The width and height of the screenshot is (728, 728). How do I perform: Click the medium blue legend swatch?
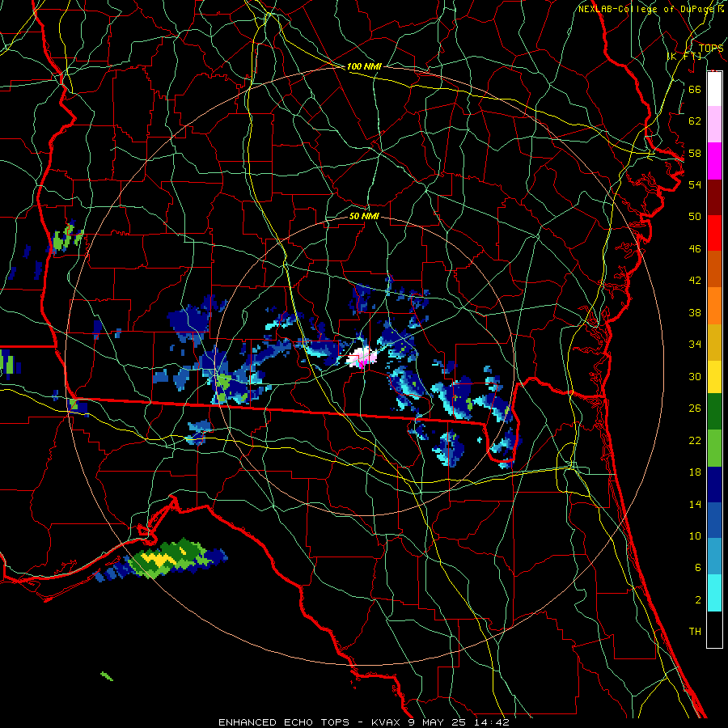click(714, 520)
